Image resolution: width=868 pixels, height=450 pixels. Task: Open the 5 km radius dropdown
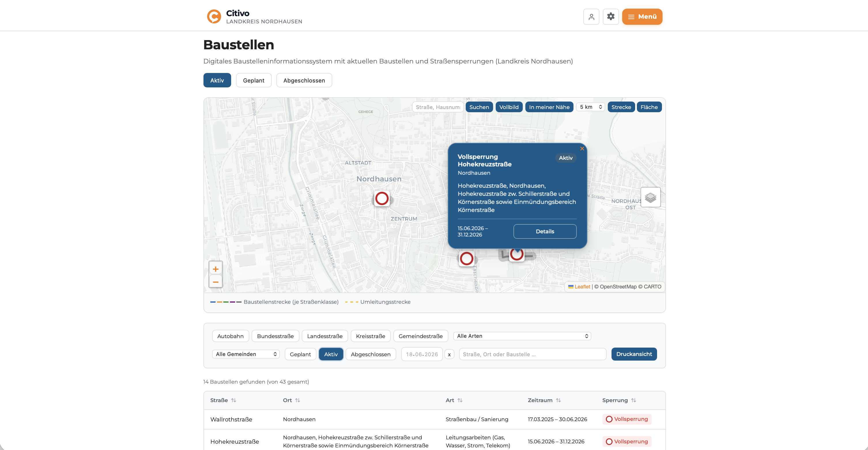(590, 107)
